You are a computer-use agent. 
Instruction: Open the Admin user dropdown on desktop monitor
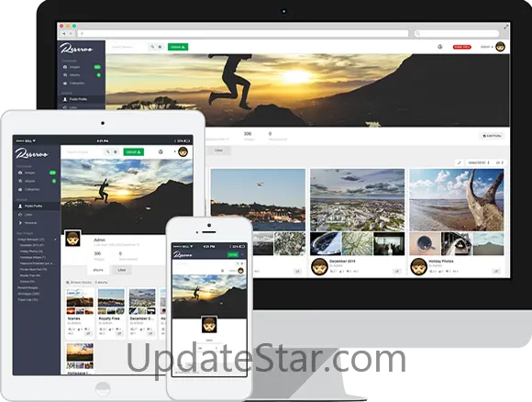point(486,47)
